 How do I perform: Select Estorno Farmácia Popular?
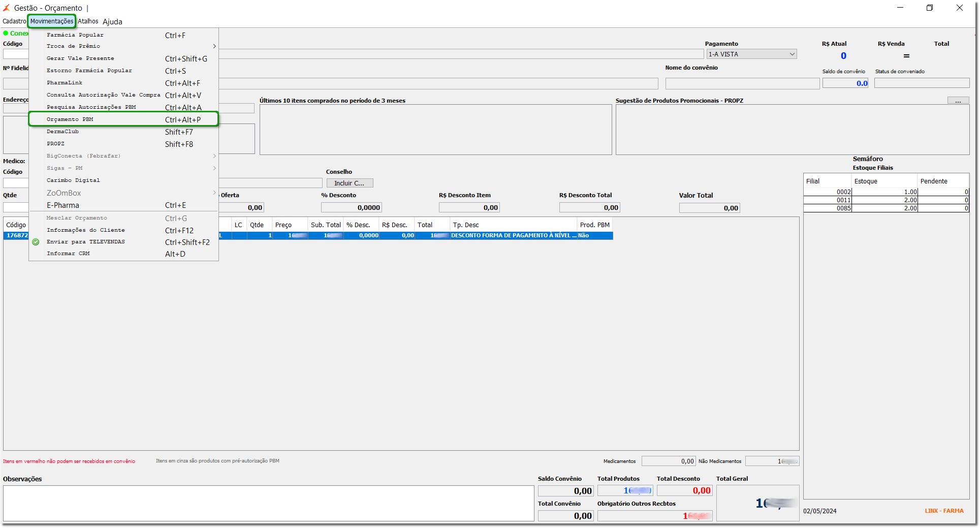point(123,71)
